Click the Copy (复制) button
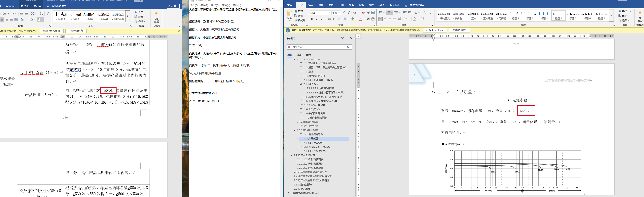This screenshot has width=644, height=197. coord(299,16)
